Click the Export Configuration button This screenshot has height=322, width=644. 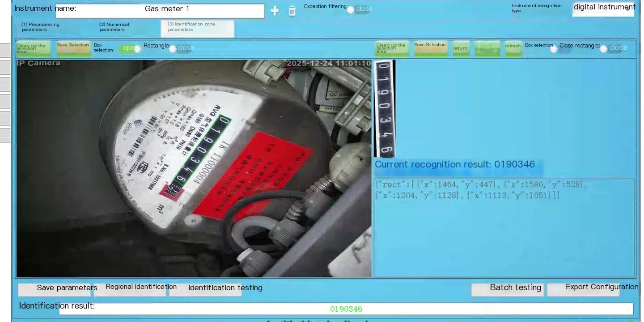point(583,289)
